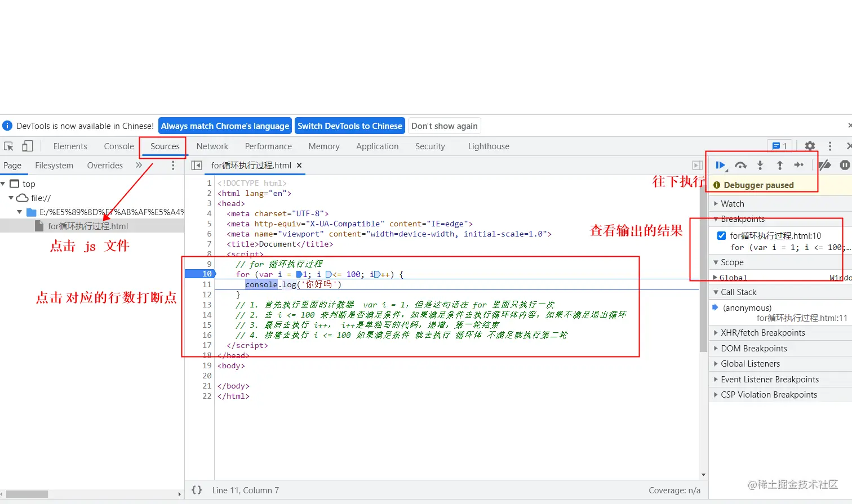Expand Global Listeners section
Image resolution: width=852 pixels, height=504 pixels.
tap(780, 364)
